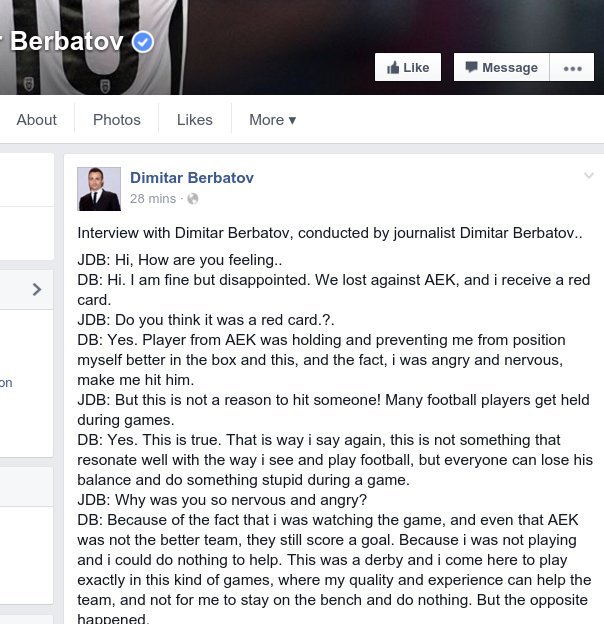This screenshot has width=604, height=624.
Task: Click the globe public audience icon
Action: 193,199
